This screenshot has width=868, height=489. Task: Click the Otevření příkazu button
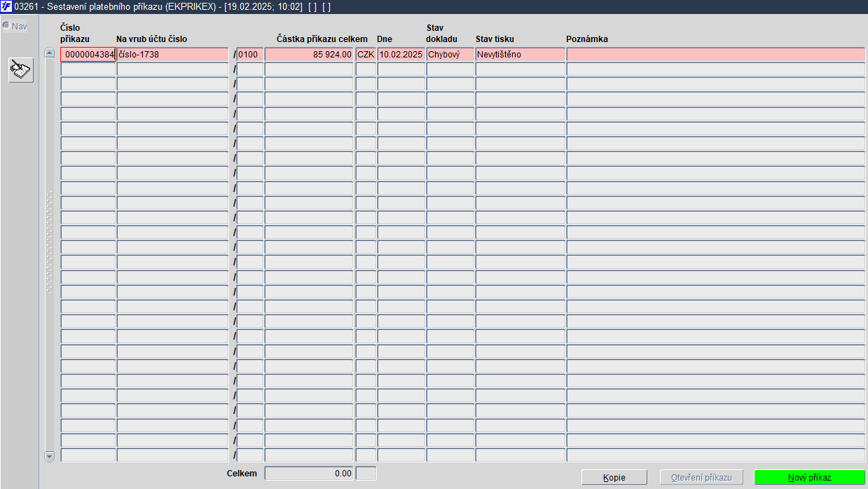coord(701,478)
